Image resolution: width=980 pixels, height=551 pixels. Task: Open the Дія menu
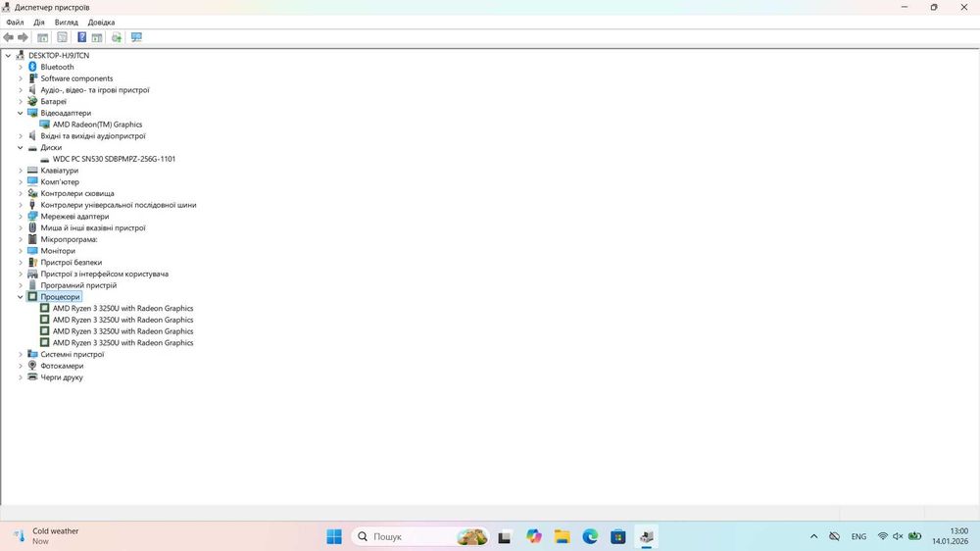(x=39, y=23)
